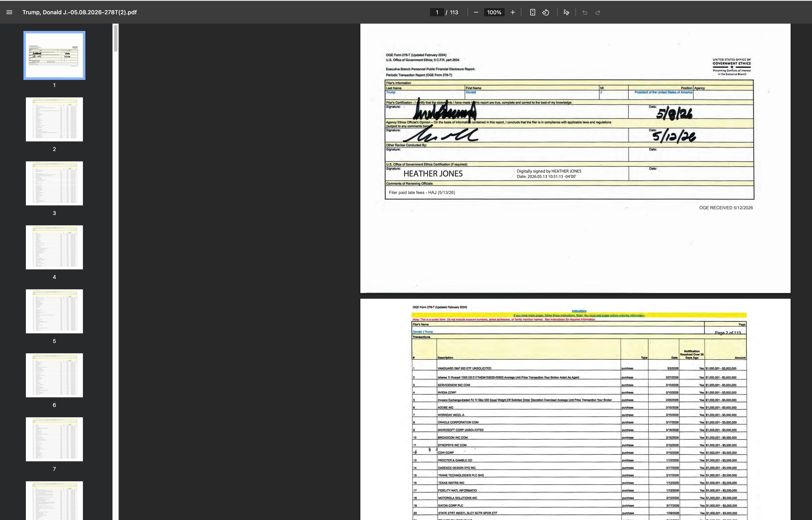Jump to page 5 thumbnail

tap(54, 311)
